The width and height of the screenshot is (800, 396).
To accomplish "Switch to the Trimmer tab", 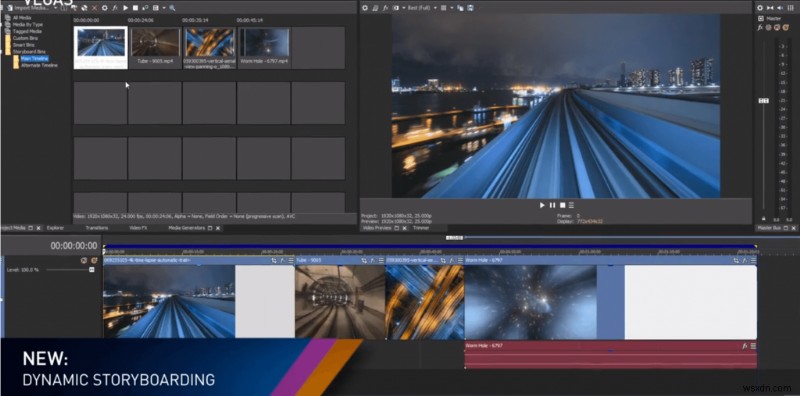I will 421,228.
